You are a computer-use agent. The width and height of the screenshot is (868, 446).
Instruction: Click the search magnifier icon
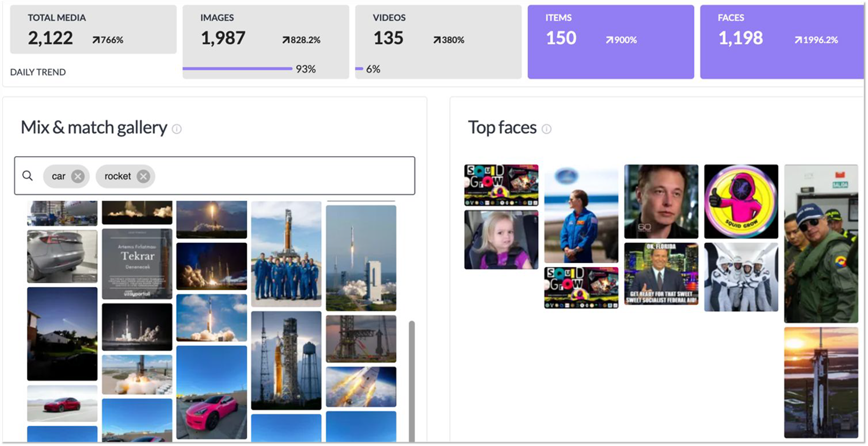pos(28,176)
